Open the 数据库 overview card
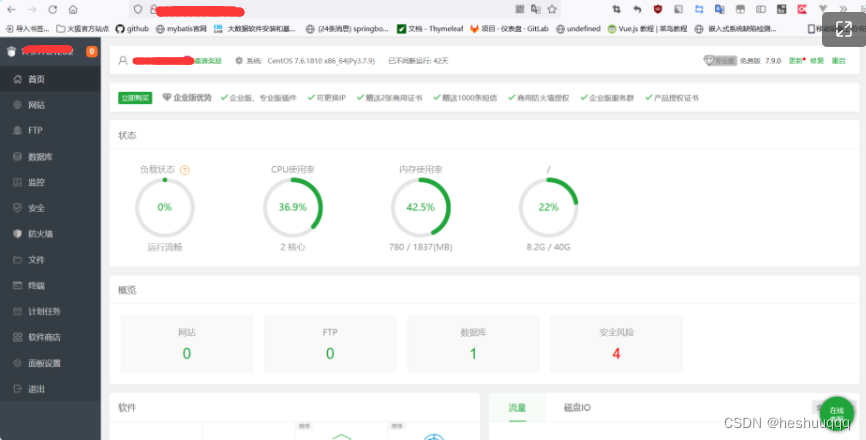 (473, 344)
